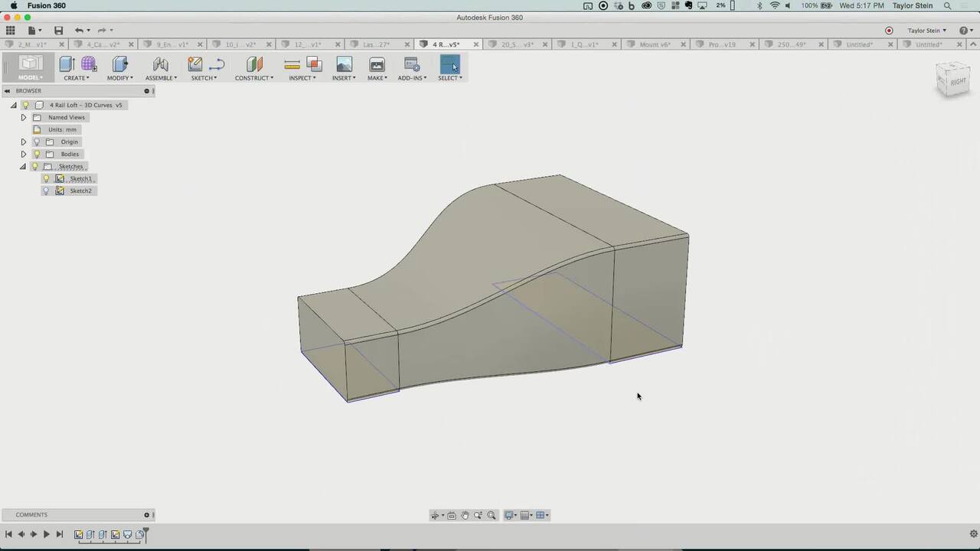Select the Create Form tool icon
Image resolution: width=980 pixels, height=551 pixels.
(x=89, y=64)
